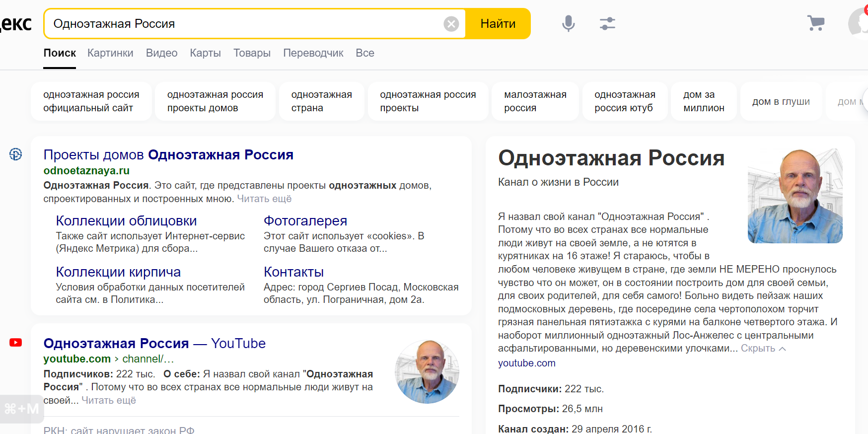The width and height of the screenshot is (868, 434).
Task: Expand YouTube result snippet Читать ещё
Action: pos(108,400)
